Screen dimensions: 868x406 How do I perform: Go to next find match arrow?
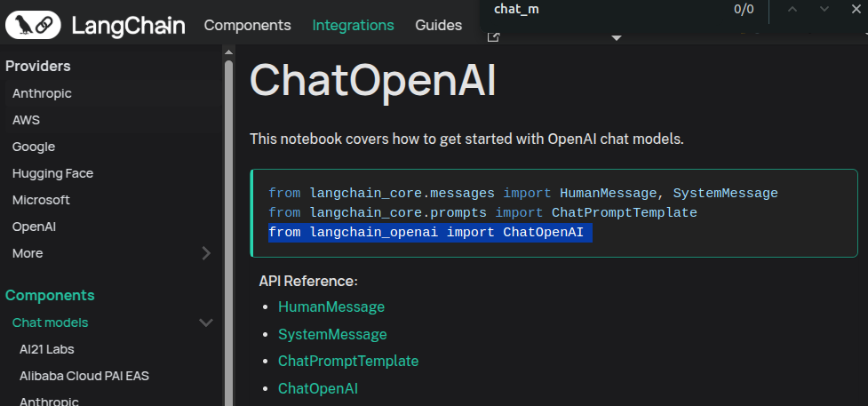824,9
